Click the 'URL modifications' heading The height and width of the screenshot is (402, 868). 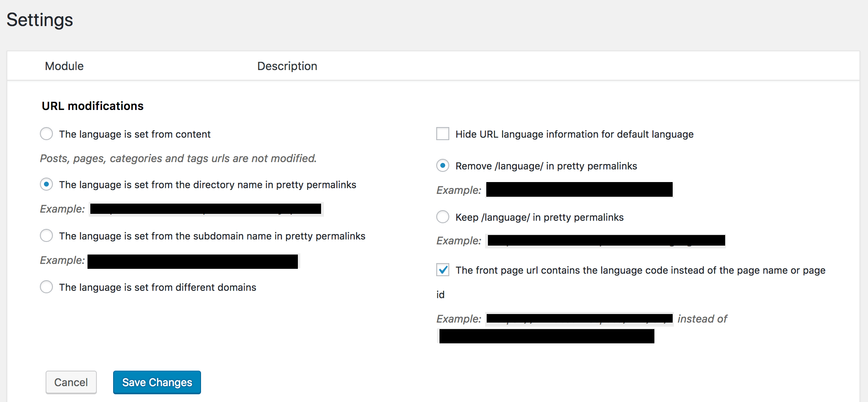pyautogui.click(x=93, y=106)
